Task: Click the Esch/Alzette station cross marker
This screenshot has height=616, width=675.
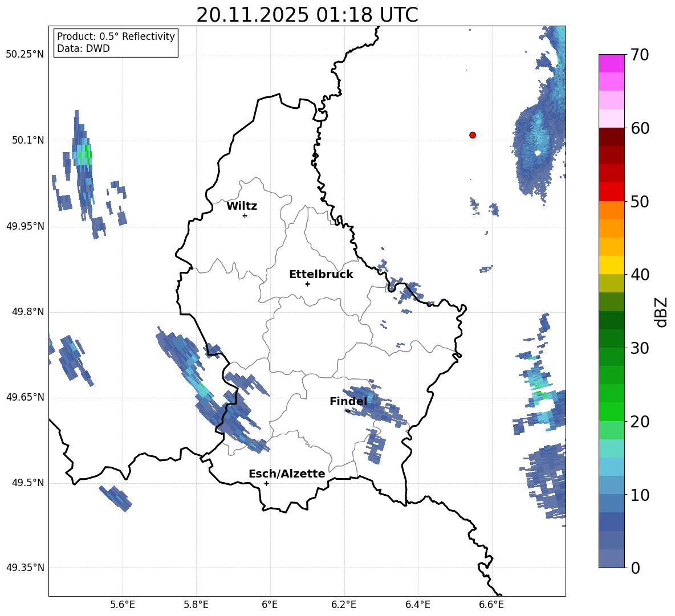Action: (x=266, y=483)
